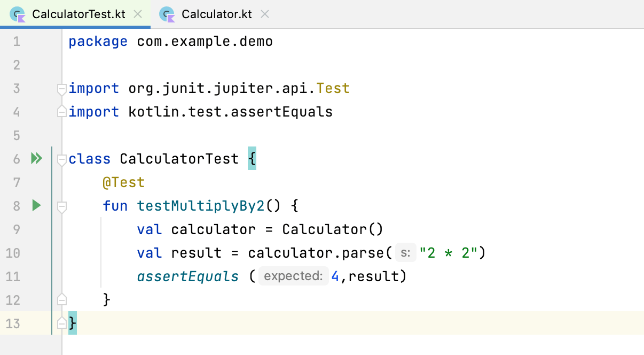Click the fold marker next to line 4 import
644x355 pixels.
(61, 112)
